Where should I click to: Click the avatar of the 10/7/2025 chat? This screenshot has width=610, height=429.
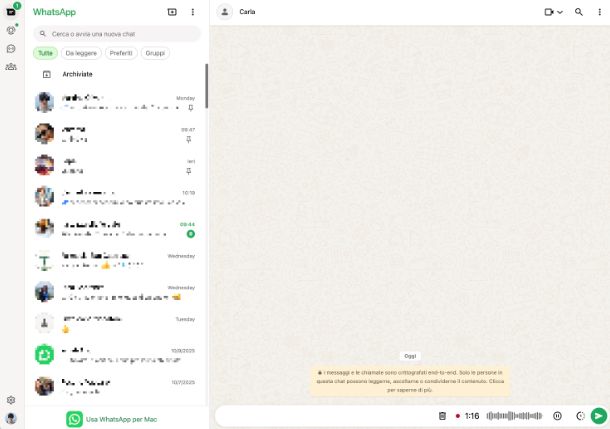44,386
